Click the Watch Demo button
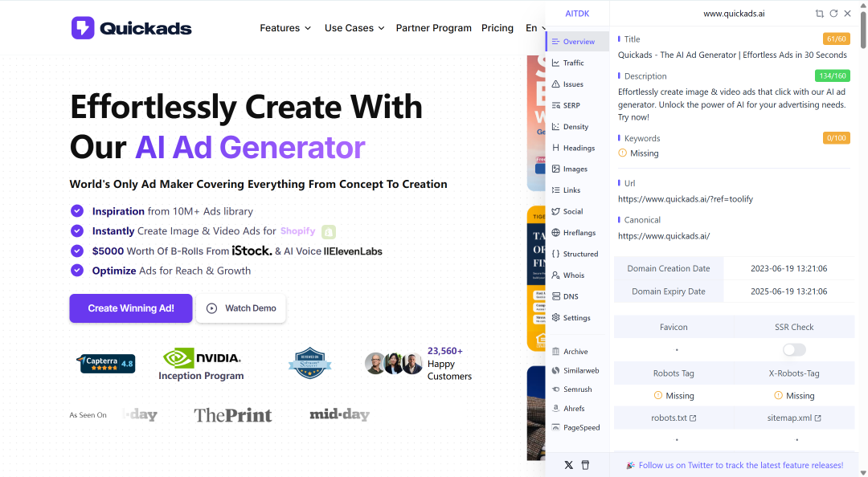 (241, 308)
